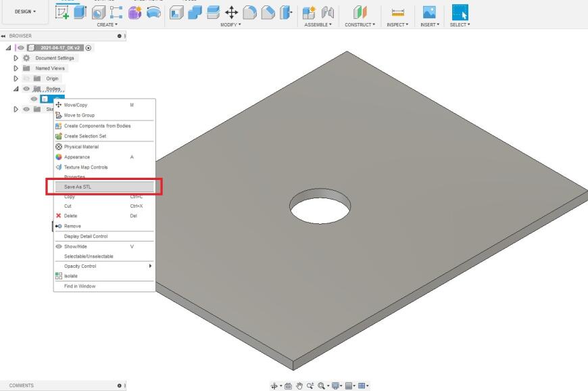The height and width of the screenshot is (391, 588).
Task: Click the Browser panel options dot
Action: point(119,36)
